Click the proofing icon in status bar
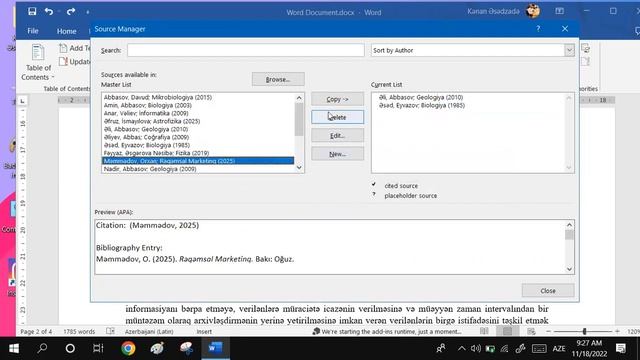This screenshot has height=360, width=640. (110, 331)
